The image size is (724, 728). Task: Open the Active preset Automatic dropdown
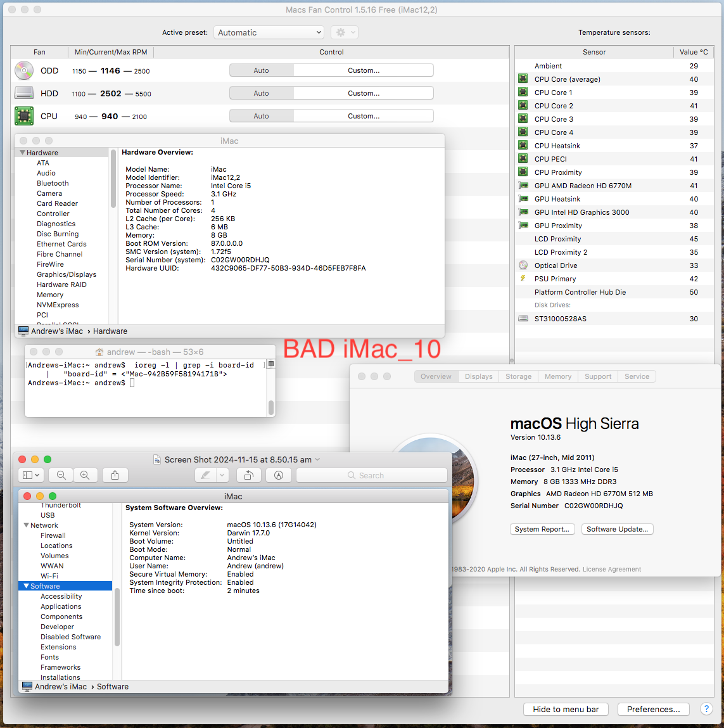pyautogui.click(x=269, y=32)
